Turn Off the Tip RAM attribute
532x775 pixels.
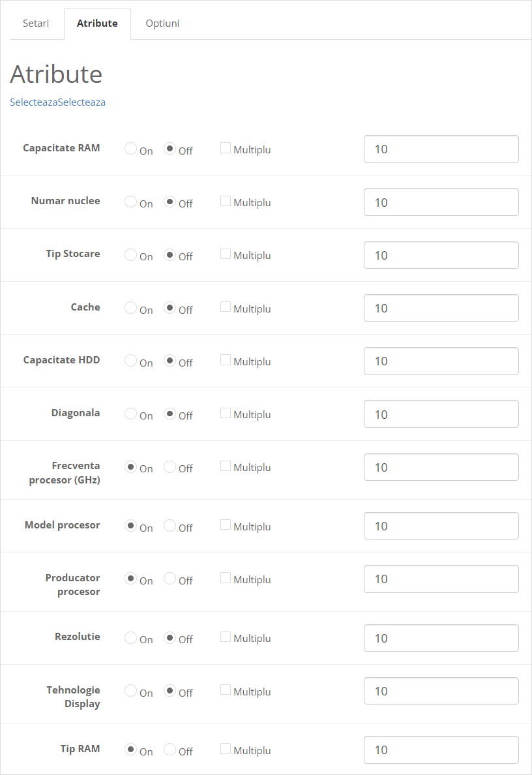pyautogui.click(x=170, y=749)
